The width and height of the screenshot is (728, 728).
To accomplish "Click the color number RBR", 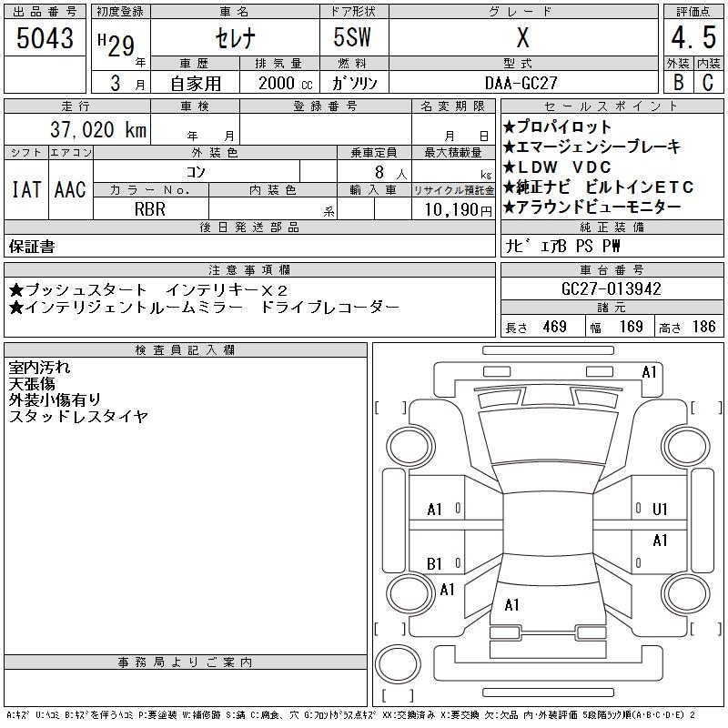I will (150, 209).
